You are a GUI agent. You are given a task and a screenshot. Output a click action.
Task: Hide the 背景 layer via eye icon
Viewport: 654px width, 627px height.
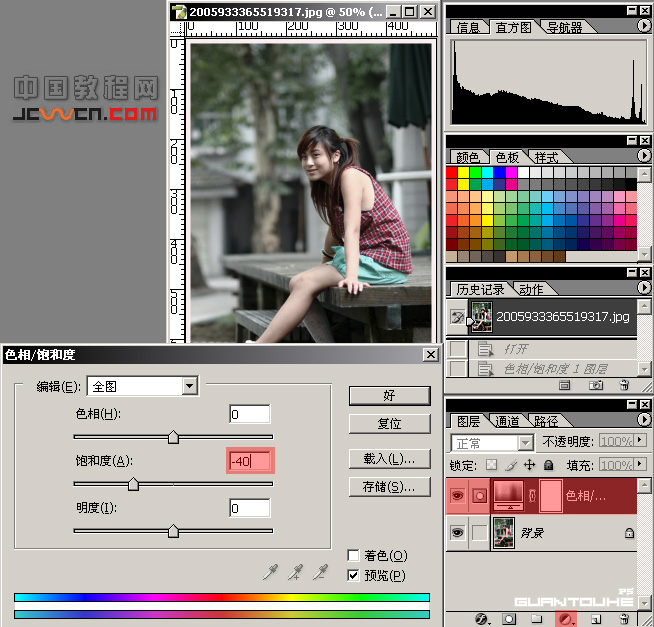(458, 533)
